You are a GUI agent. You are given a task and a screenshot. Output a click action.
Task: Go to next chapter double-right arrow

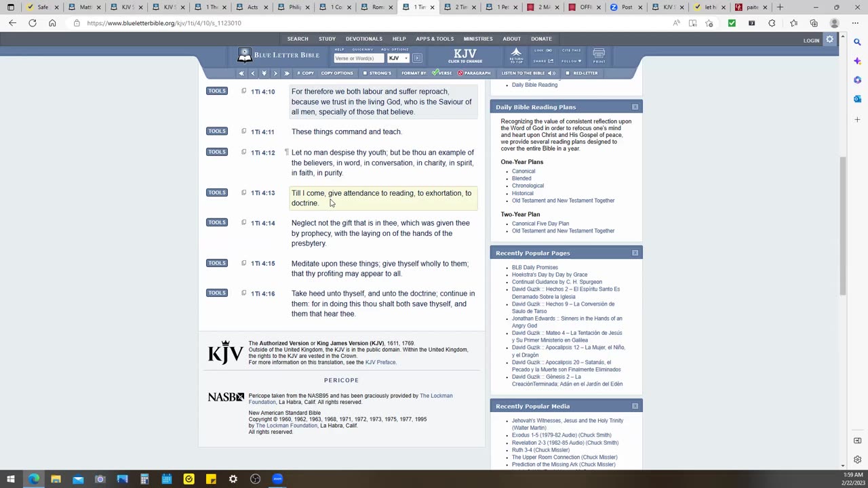[x=287, y=73]
